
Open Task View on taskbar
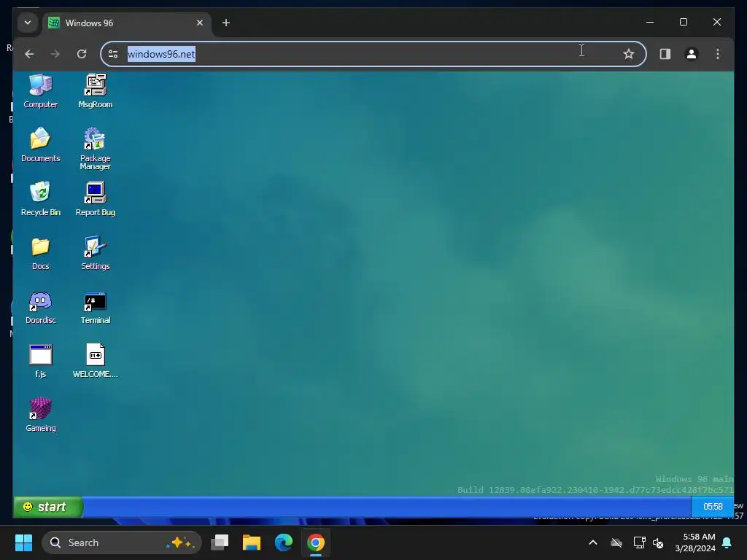tap(220, 542)
